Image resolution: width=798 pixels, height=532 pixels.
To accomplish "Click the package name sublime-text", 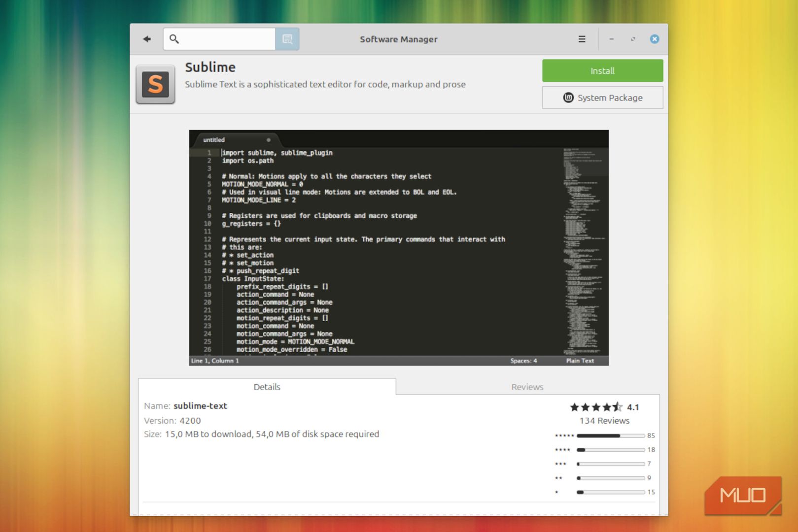I will coord(200,406).
